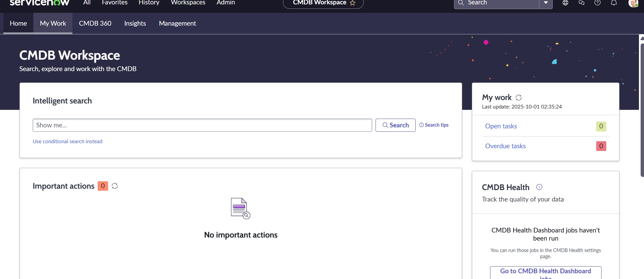Expand the global search dropdown arrow
The image size is (644, 279).
pyautogui.click(x=546, y=3)
